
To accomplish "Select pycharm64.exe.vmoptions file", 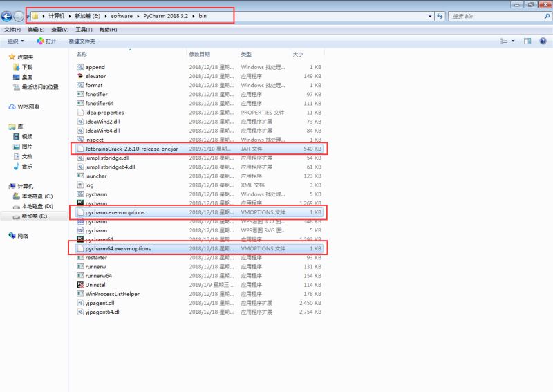I will [199, 248].
